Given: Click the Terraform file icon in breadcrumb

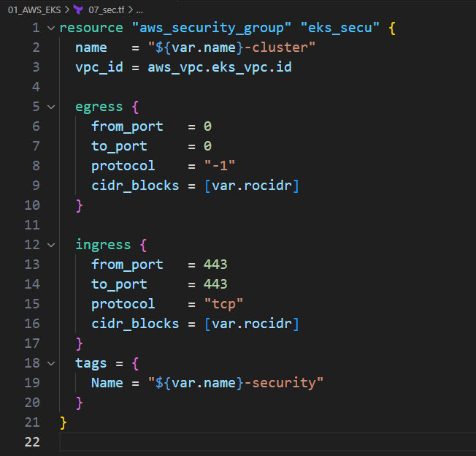Looking at the screenshot, I should 78,10.
